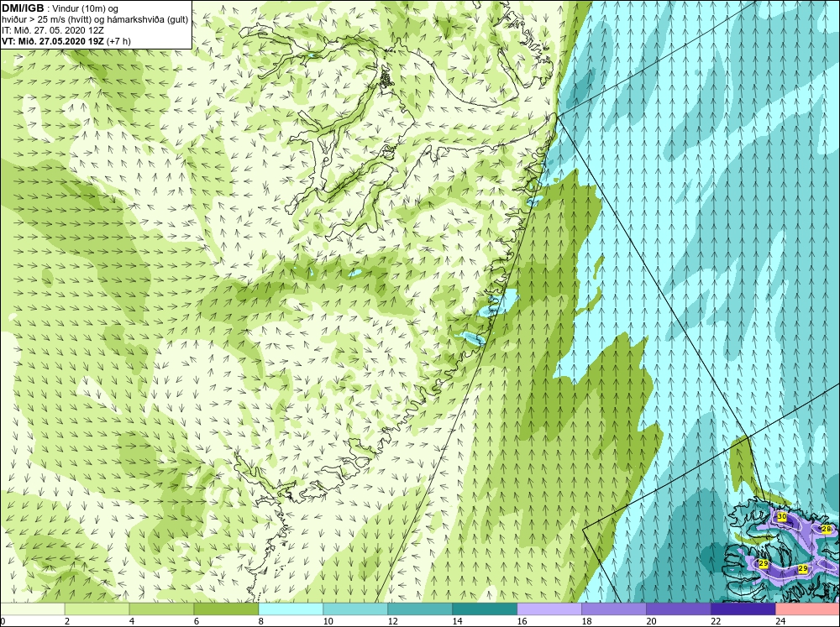Click the legend scale number 20
This screenshot has width=840, height=627.
pyautogui.click(x=651, y=621)
